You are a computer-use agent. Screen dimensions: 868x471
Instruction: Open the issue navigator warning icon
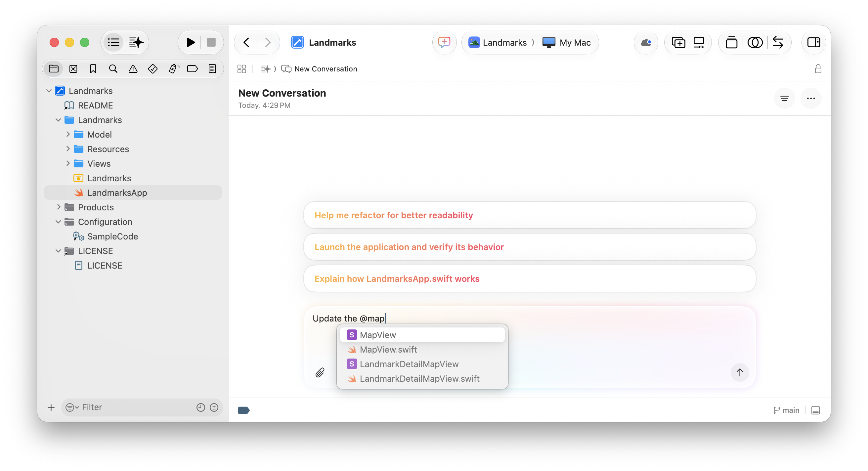click(133, 69)
